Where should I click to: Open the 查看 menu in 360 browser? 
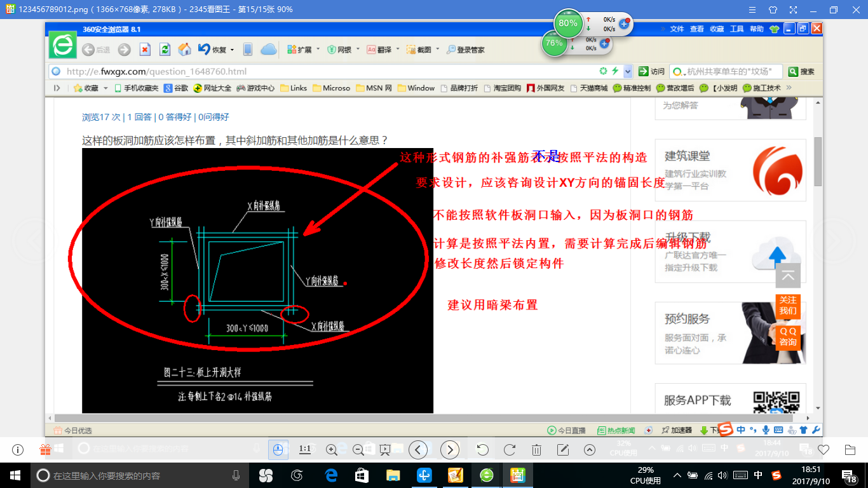[x=697, y=29]
